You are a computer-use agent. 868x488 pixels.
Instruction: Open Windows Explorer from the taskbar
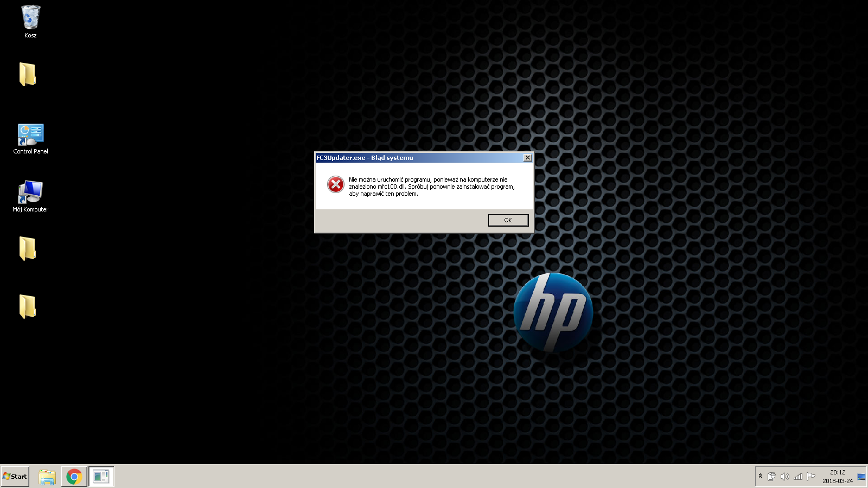[x=47, y=477]
